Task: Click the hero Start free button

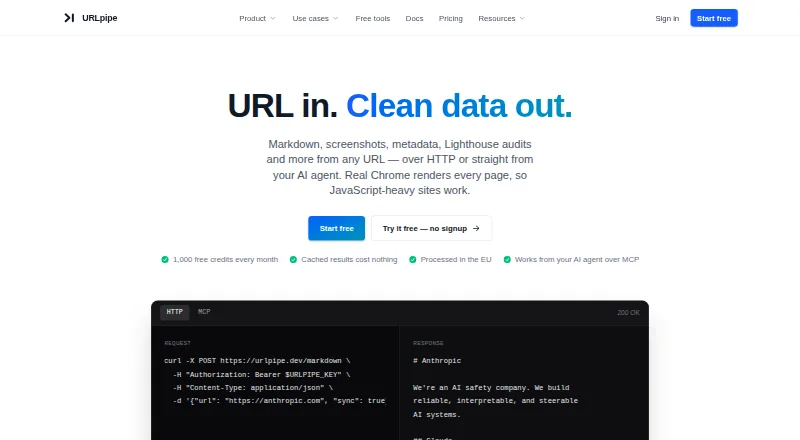Action: click(x=336, y=228)
